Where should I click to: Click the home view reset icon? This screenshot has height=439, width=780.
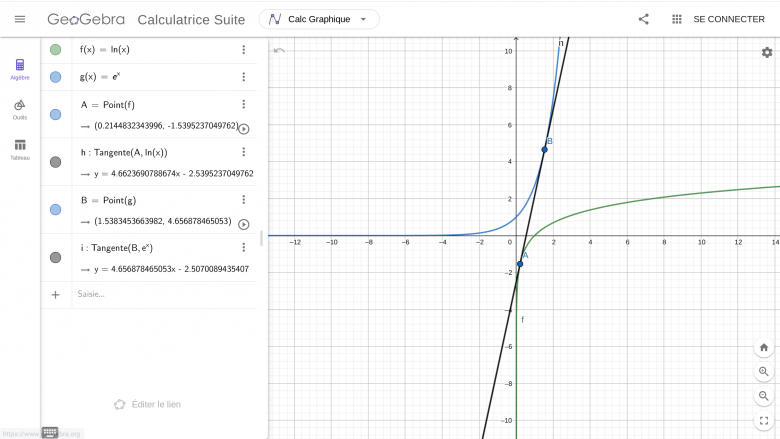(x=764, y=347)
